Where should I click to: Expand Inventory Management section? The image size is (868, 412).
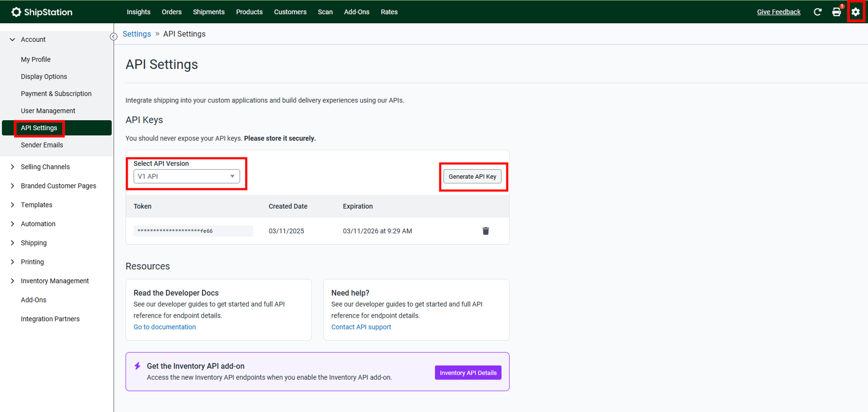click(13, 281)
